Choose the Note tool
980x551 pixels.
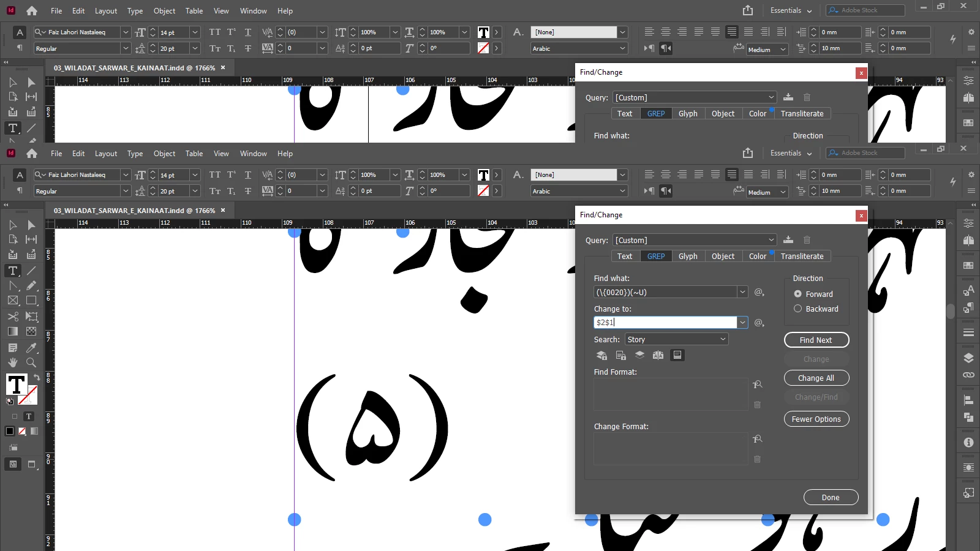tap(13, 348)
